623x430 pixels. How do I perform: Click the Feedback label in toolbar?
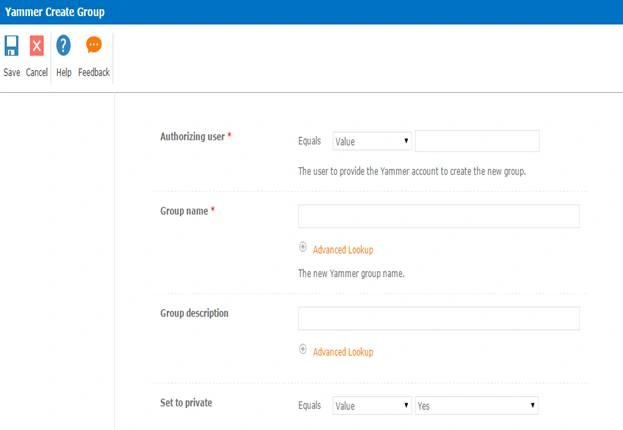click(x=94, y=72)
